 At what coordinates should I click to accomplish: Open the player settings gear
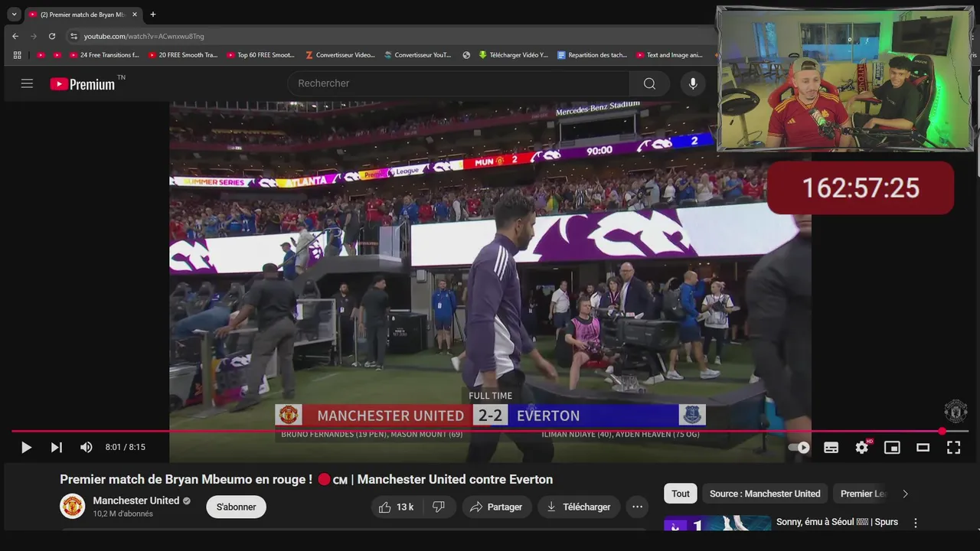click(862, 448)
